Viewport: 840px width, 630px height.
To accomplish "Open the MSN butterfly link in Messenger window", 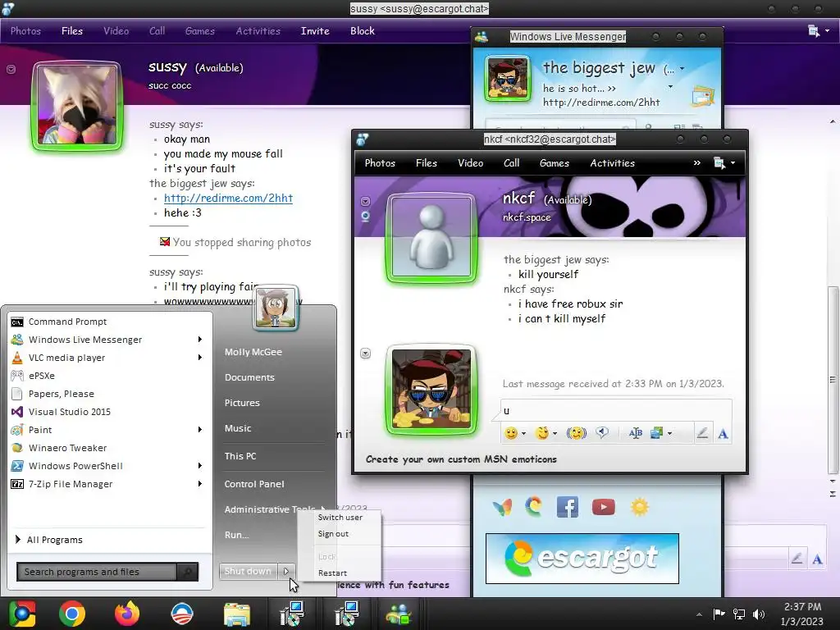I will [502, 507].
